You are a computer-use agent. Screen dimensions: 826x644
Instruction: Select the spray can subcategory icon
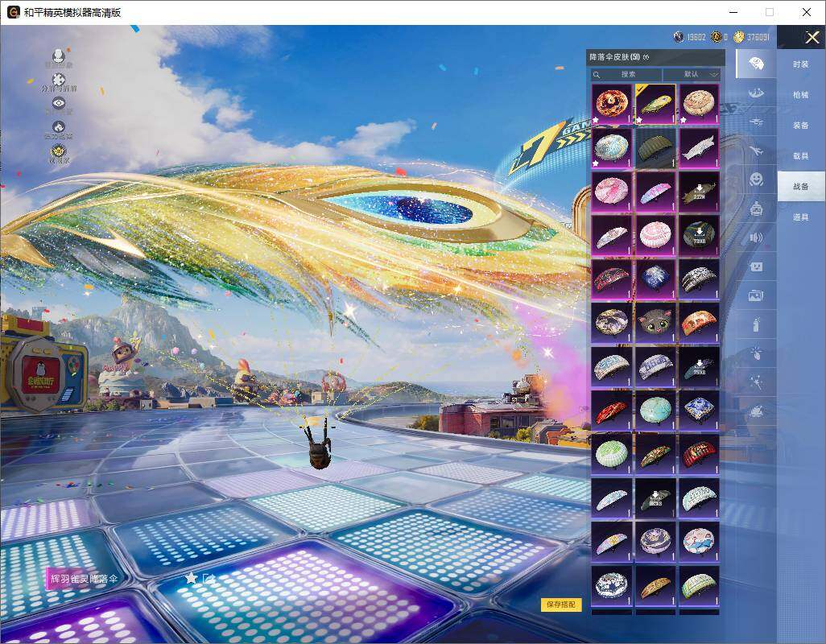click(x=756, y=325)
